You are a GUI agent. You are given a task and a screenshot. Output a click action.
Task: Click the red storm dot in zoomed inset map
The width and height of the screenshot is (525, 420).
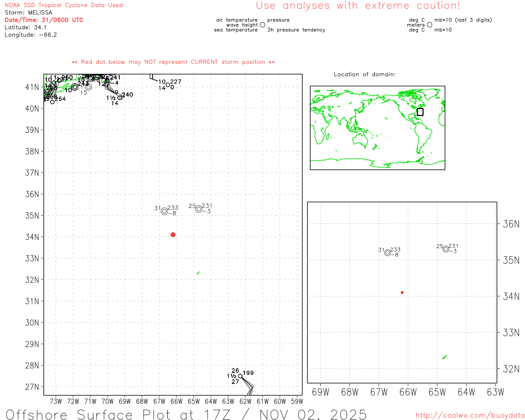point(402,292)
